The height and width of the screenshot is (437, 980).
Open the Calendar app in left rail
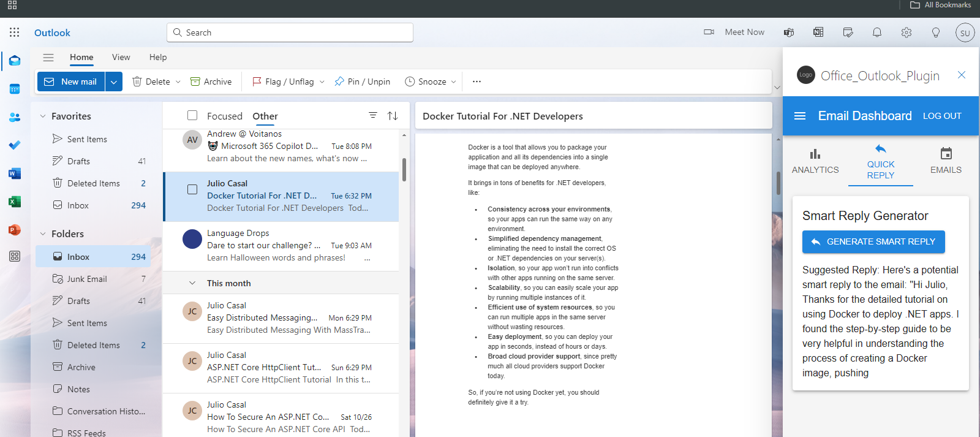pos(15,89)
